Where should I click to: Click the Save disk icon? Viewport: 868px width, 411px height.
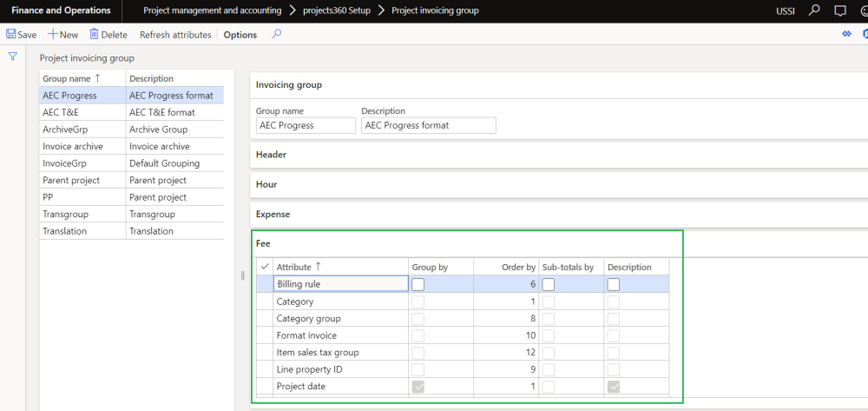[x=11, y=35]
